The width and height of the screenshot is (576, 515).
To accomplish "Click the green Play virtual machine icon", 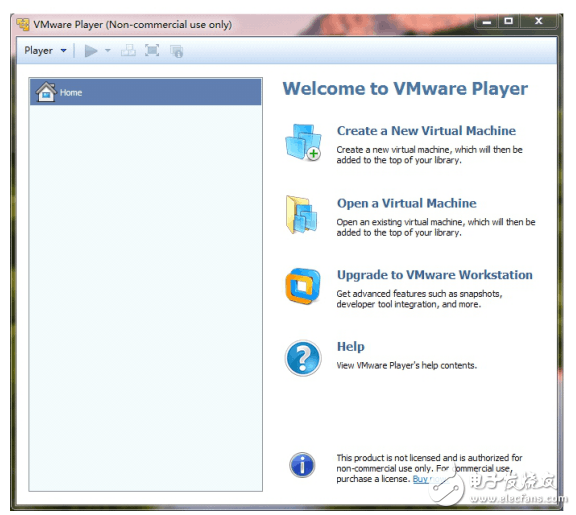I will pyautogui.click(x=91, y=51).
